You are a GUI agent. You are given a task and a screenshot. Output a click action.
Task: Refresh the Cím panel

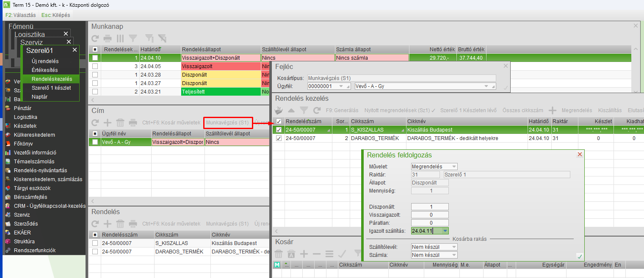tap(95, 123)
